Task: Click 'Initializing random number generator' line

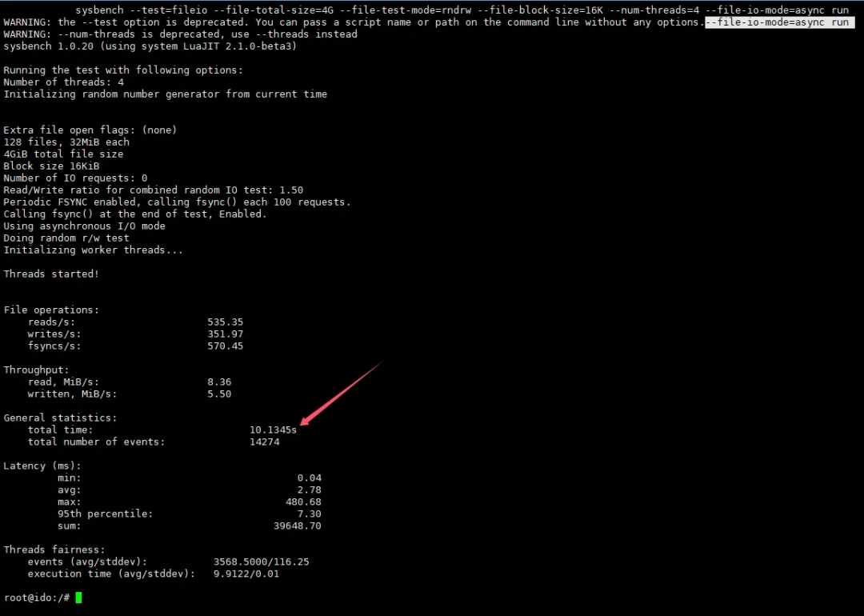Action: 166,94
